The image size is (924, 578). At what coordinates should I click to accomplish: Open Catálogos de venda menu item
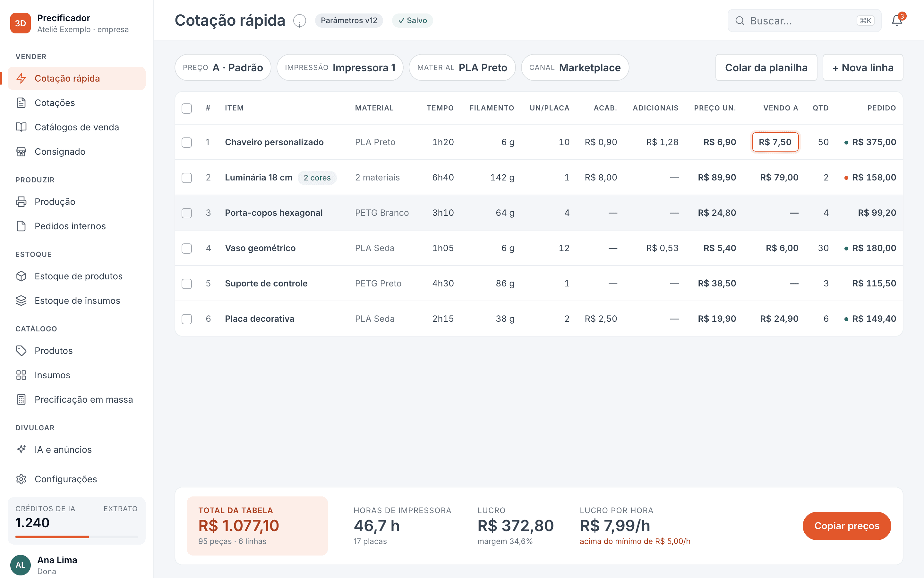point(77,127)
